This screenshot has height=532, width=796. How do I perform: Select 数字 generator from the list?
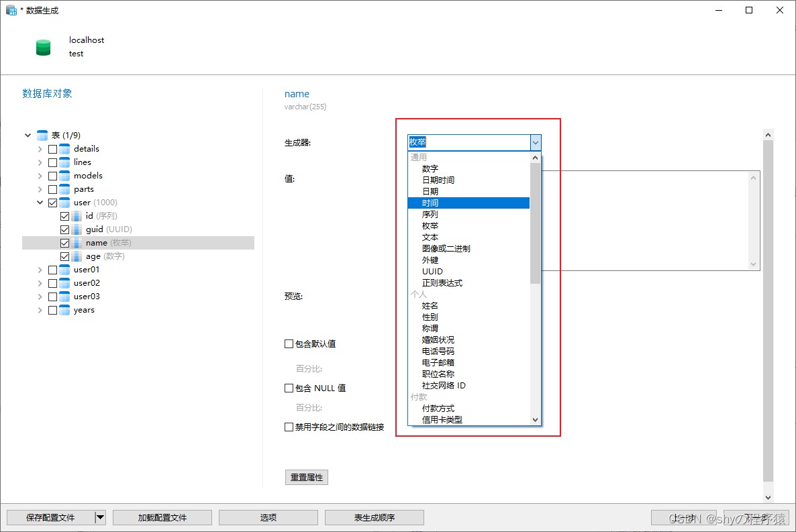pos(468,168)
